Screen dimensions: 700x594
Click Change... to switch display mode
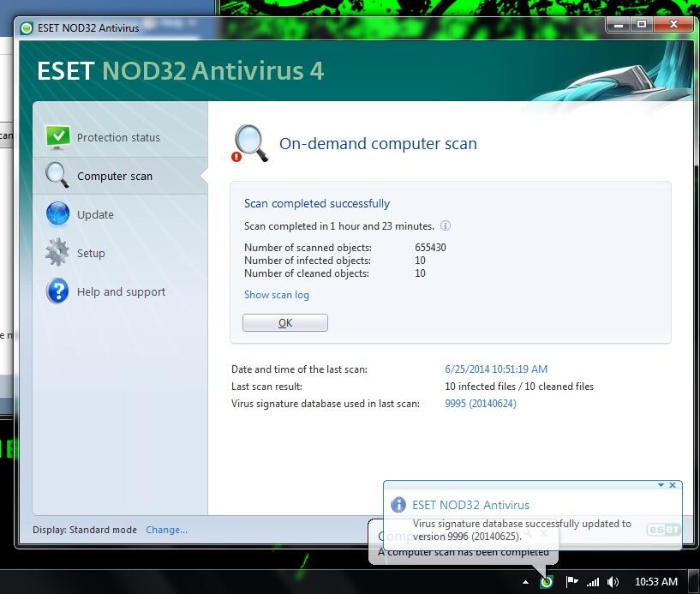point(166,530)
